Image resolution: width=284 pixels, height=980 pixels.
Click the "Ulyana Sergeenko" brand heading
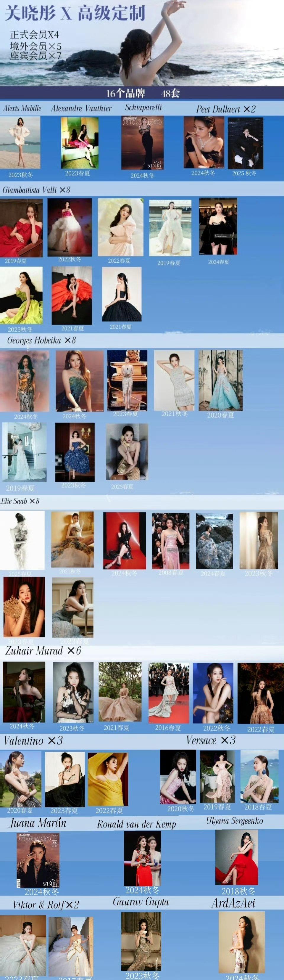click(x=235, y=821)
